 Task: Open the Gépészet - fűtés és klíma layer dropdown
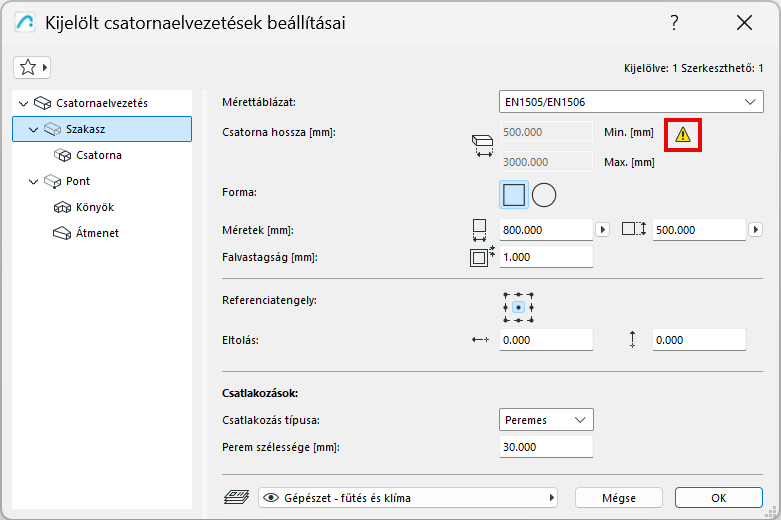409,497
